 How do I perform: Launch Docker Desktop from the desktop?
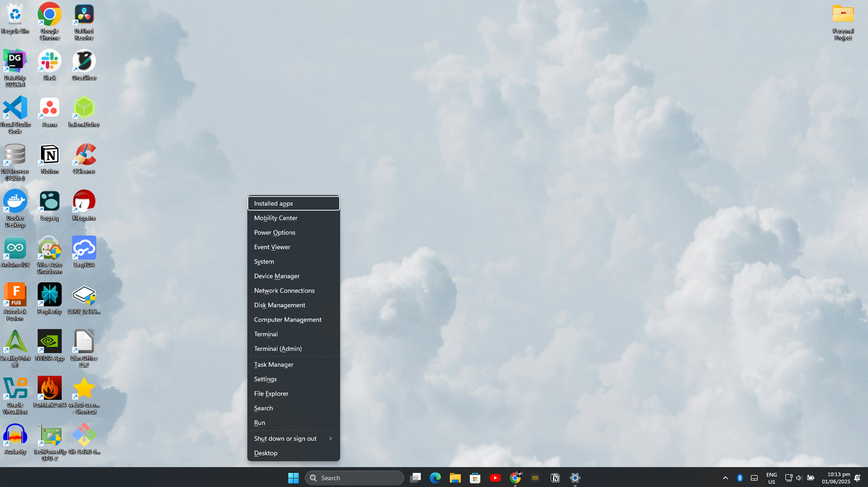[x=15, y=202]
